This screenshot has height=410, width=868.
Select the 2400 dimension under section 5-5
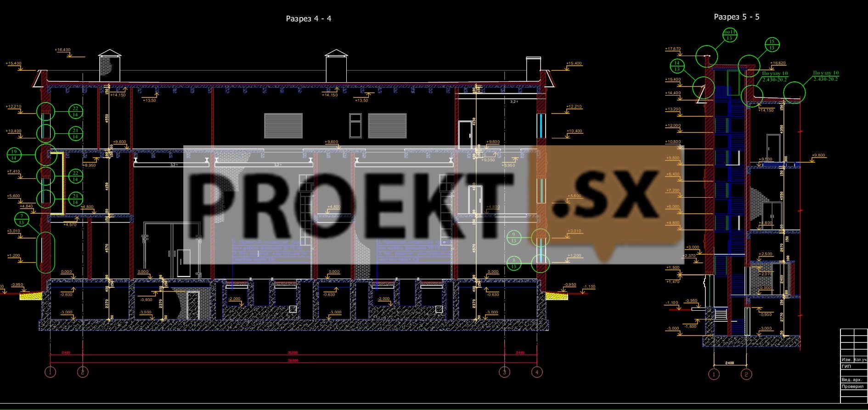pyautogui.click(x=729, y=363)
